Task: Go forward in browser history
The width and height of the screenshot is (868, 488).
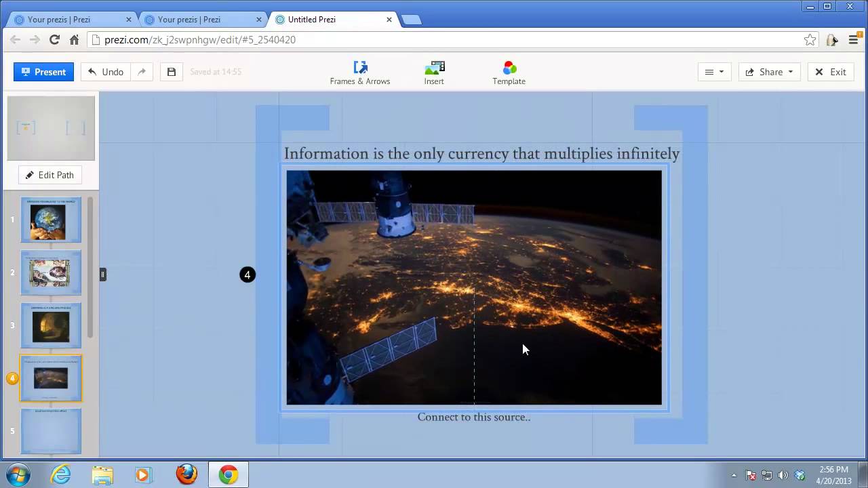Action: 35,40
